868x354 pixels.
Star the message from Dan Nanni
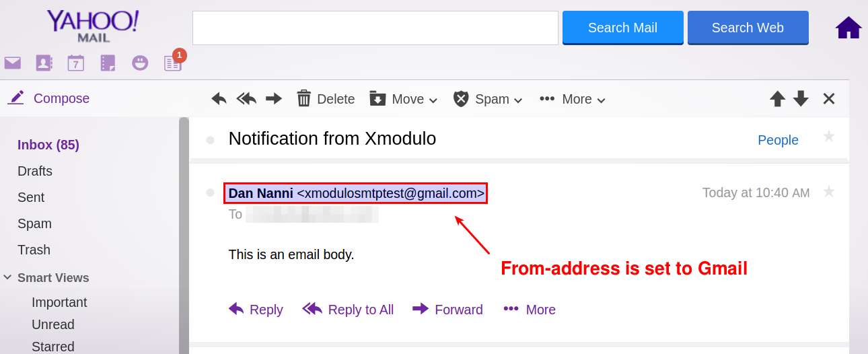point(829,192)
